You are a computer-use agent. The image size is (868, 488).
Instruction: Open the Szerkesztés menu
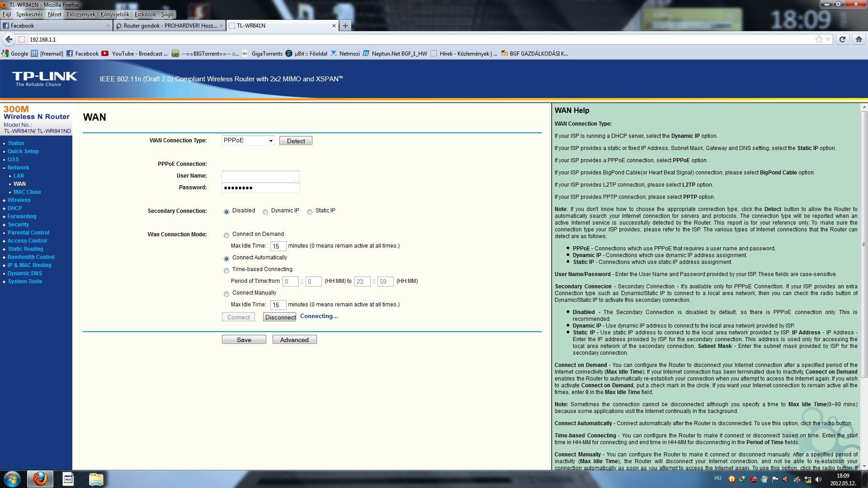29,14
